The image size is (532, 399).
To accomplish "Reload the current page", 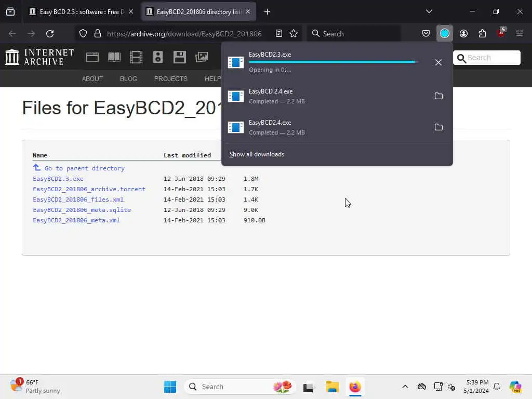I will point(50,34).
